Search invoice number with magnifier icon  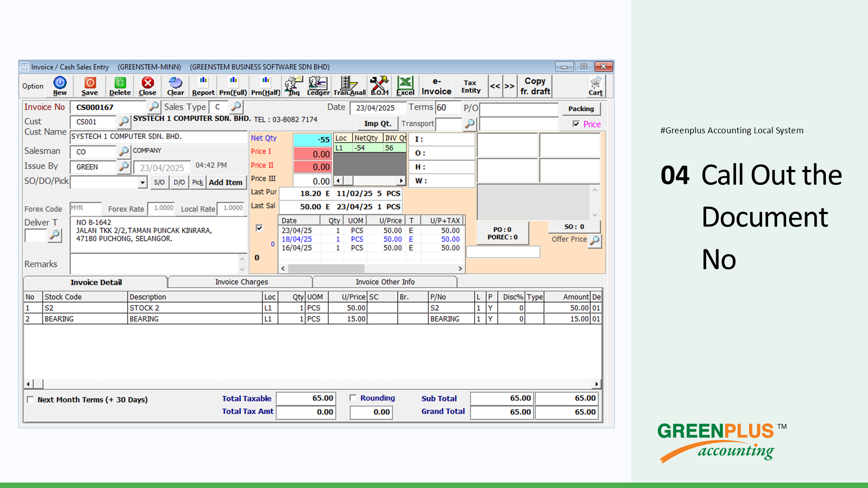[x=154, y=107]
